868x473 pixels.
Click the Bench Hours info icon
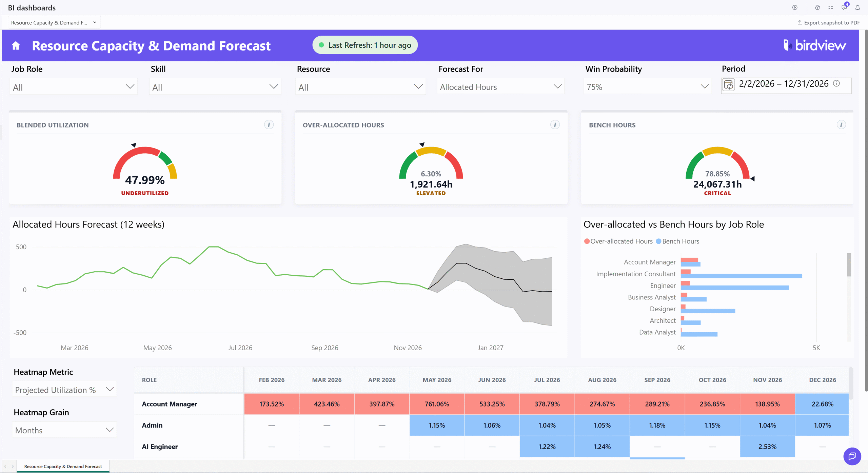click(841, 125)
